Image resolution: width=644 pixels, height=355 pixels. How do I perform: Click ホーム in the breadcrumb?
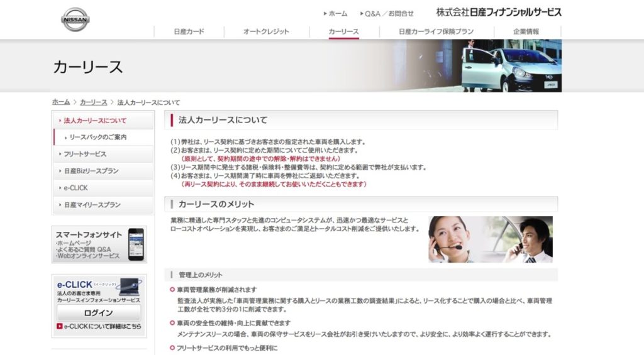point(61,102)
